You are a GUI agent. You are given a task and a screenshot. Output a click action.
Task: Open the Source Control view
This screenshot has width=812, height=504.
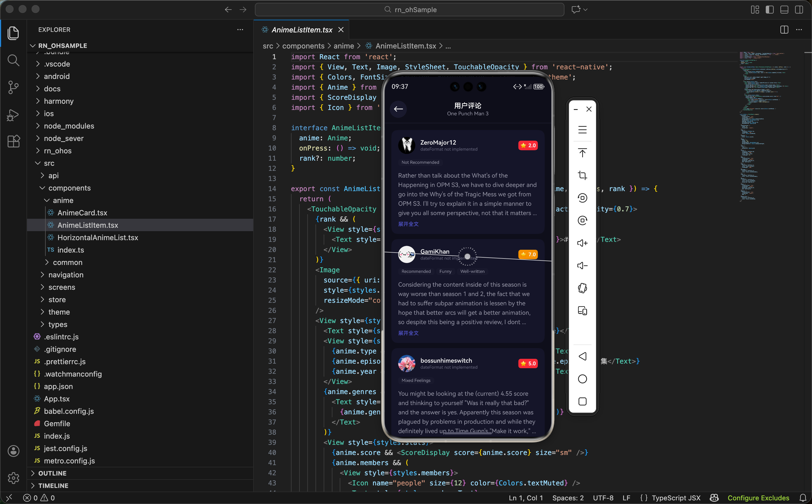(x=13, y=87)
